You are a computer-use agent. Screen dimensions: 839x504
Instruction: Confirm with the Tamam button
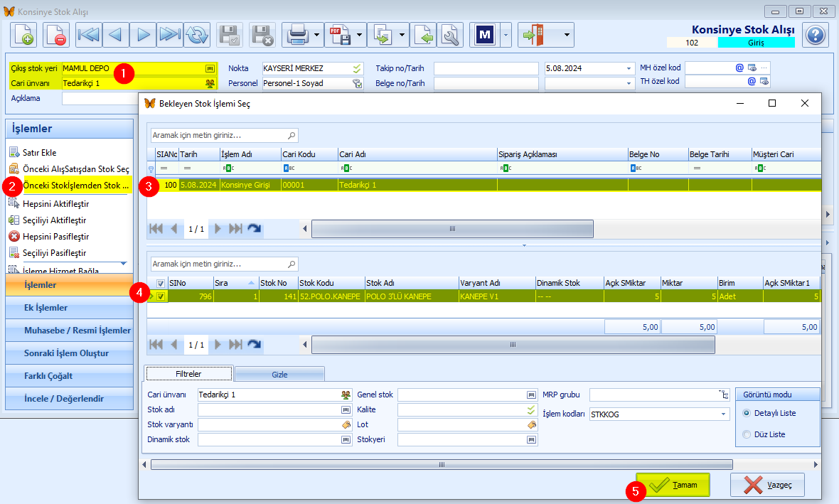click(673, 485)
